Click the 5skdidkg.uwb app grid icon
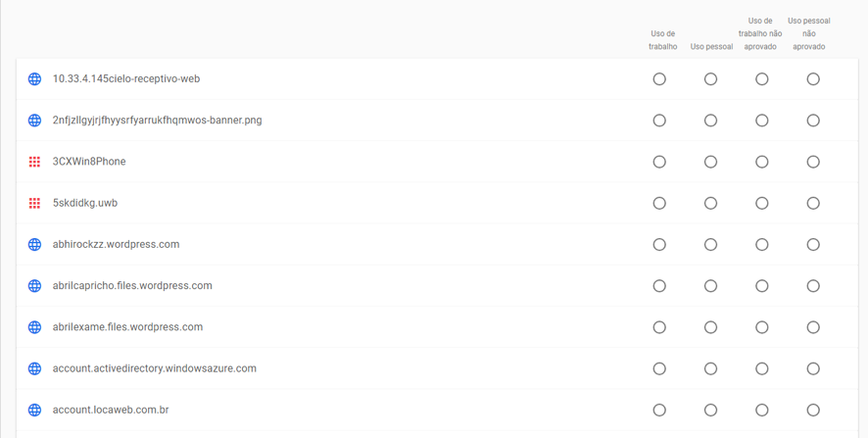The height and width of the screenshot is (438, 868). click(x=34, y=203)
